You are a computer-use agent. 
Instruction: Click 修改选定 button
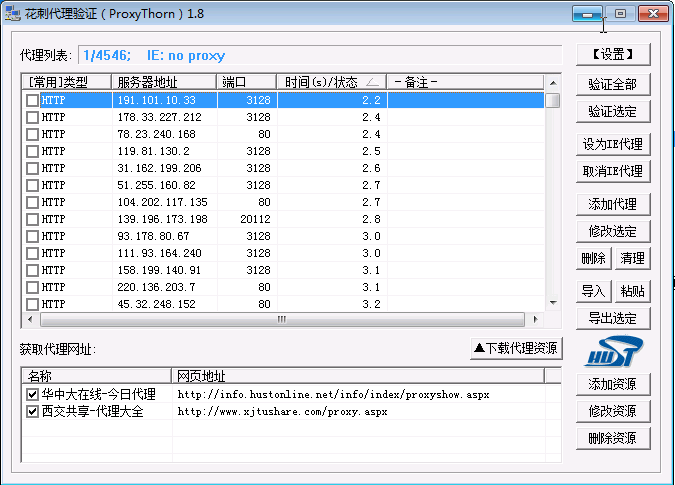(613, 231)
